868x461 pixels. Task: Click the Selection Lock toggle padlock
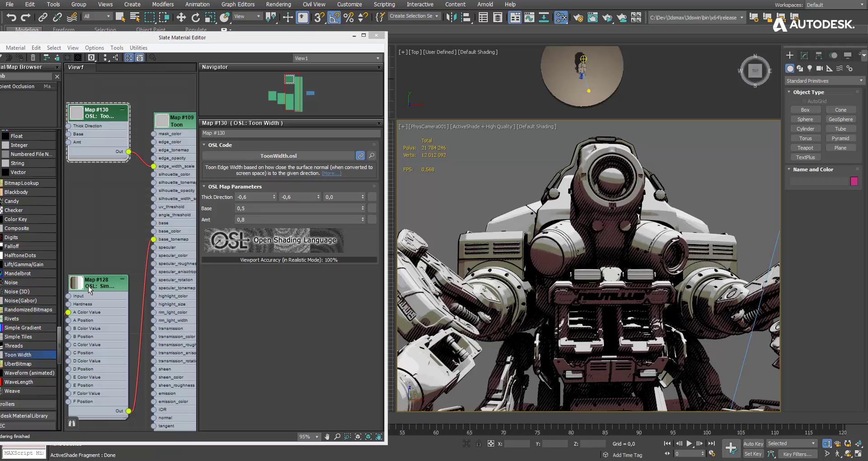pyautogui.click(x=478, y=444)
